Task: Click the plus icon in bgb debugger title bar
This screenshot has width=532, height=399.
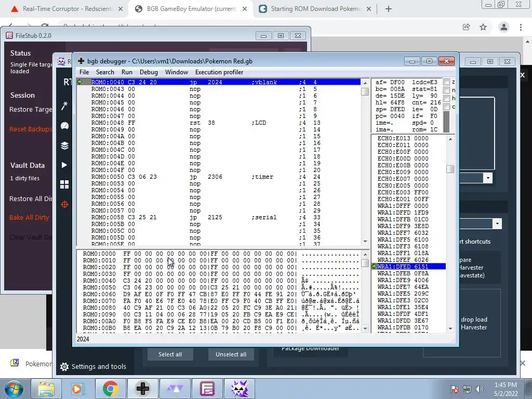Action: coord(81,61)
